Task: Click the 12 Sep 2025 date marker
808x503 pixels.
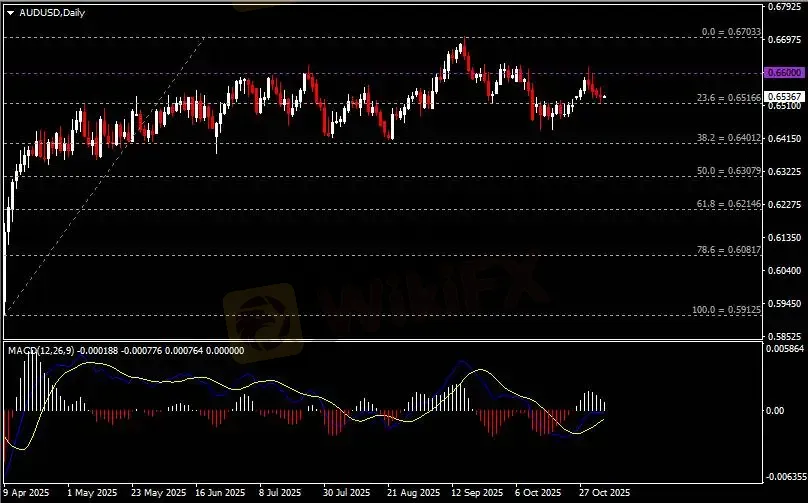Action: (476, 493)
